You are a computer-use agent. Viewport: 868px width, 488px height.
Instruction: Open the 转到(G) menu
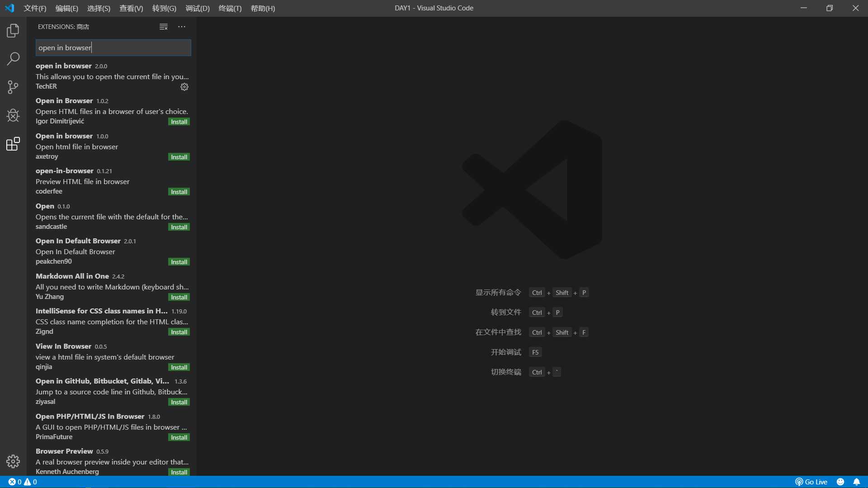click(x=164, y=8)
